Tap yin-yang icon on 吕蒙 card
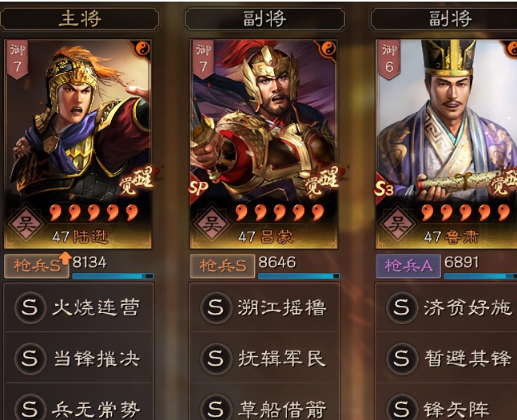 click(x=328, y=50)
